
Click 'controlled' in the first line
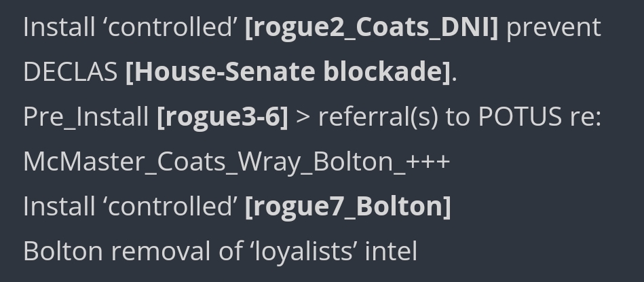[170, 28]
